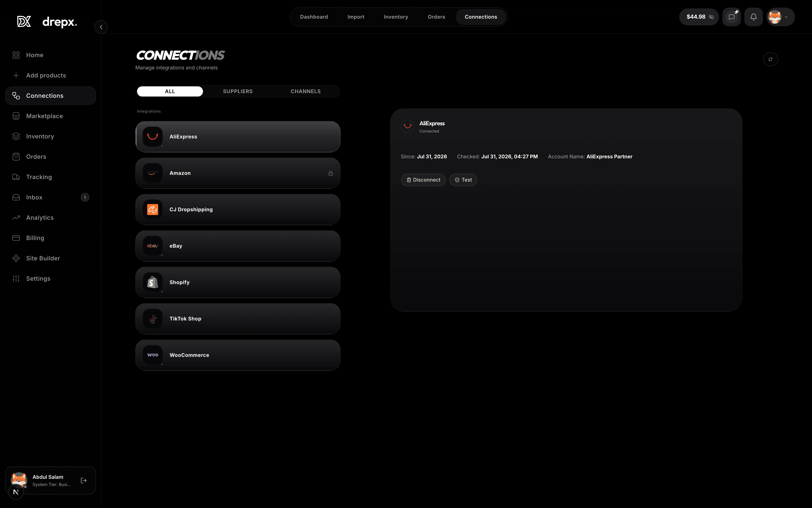This screenshot has width=812, height=508.
Task: Click the Add products plus icon
Action: [16, 75]
